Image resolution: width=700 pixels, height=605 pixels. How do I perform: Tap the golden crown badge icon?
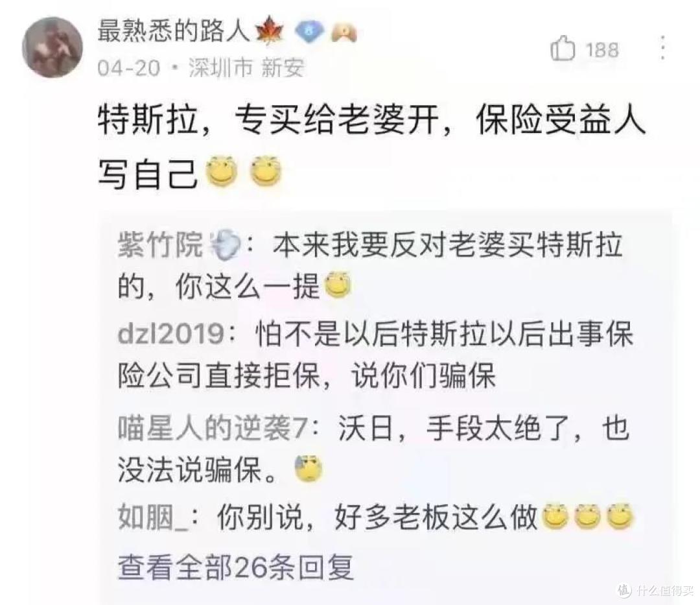tap(344, 32)
